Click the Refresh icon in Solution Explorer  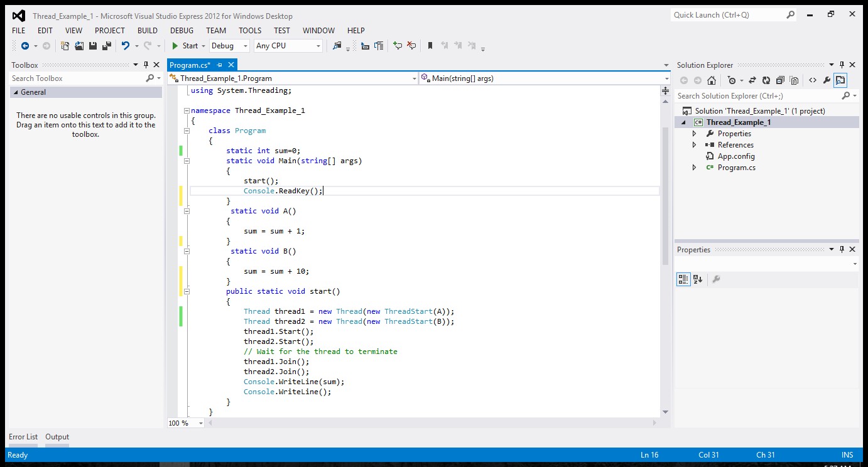(766, 80)
